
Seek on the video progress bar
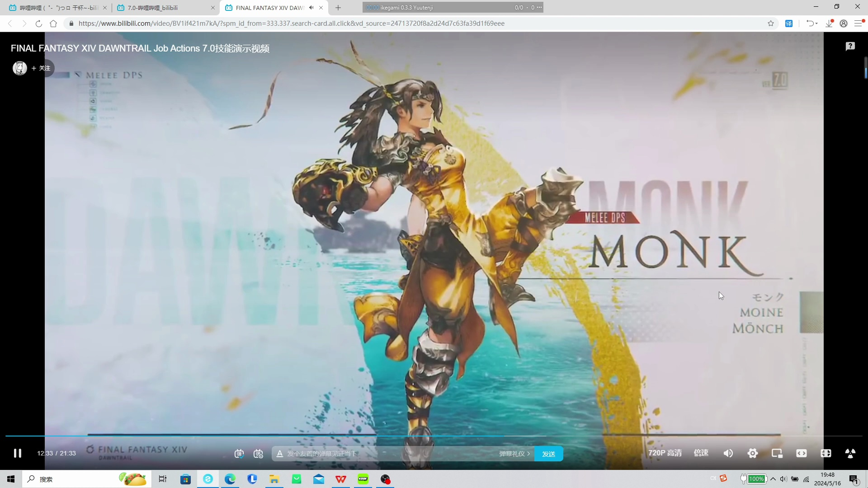[x=434, y=436]
